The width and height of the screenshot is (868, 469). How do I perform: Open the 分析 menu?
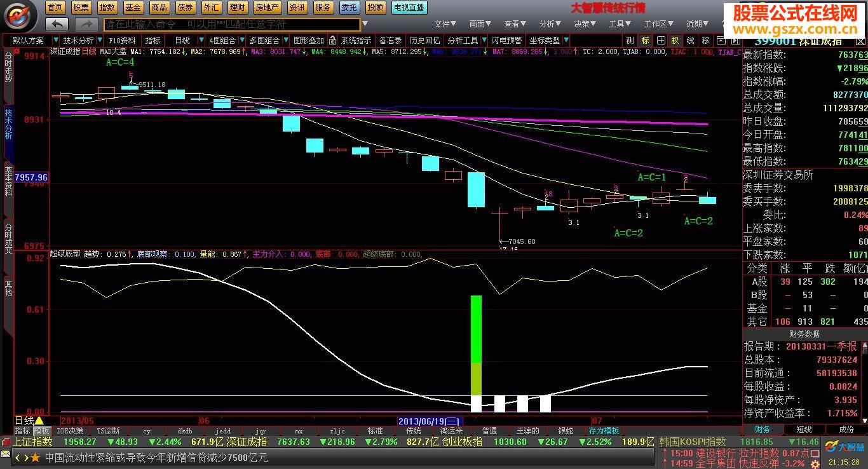point(550,24)
